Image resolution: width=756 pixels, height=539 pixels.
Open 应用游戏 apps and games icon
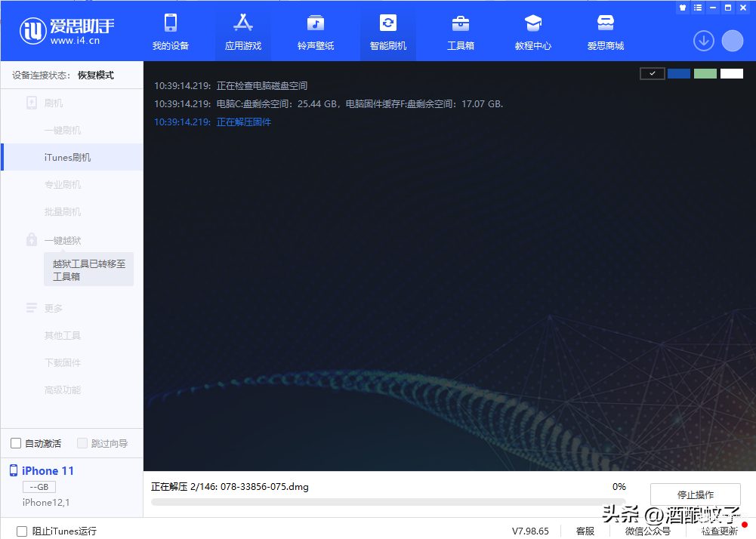[243, 23]
